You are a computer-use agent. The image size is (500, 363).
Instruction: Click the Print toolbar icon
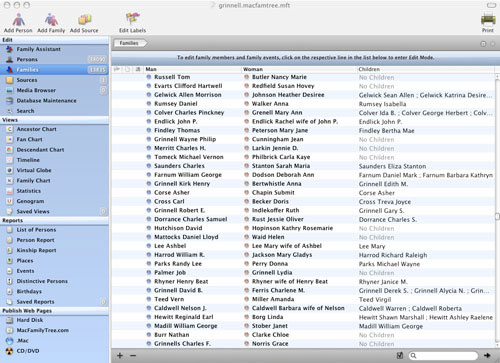point(488,23)
